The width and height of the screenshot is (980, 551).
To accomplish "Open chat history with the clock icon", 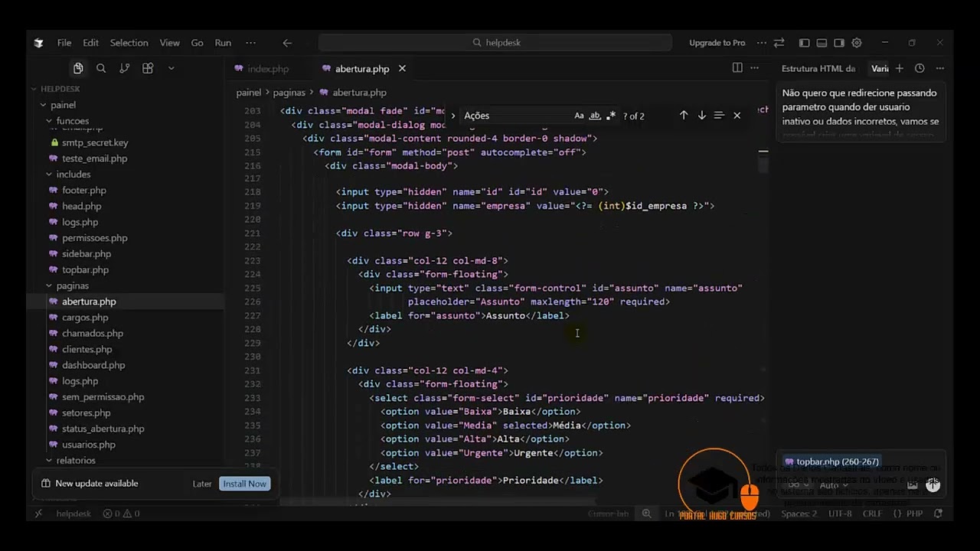I will point(920,68).
